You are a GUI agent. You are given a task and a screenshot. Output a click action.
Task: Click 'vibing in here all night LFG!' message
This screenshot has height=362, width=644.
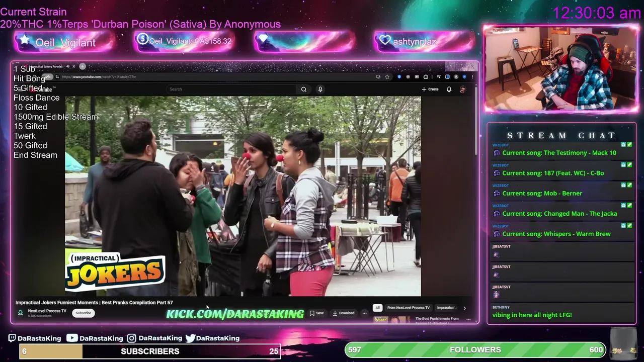pyautogui.click(x=532, y=315)
